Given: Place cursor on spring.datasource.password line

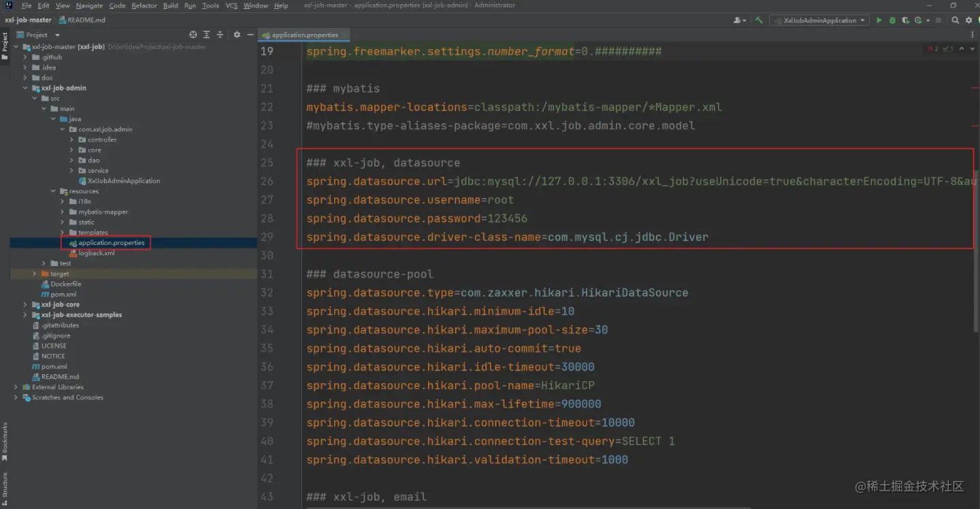Looking at the screenshot, I should (x=416, y=218).
